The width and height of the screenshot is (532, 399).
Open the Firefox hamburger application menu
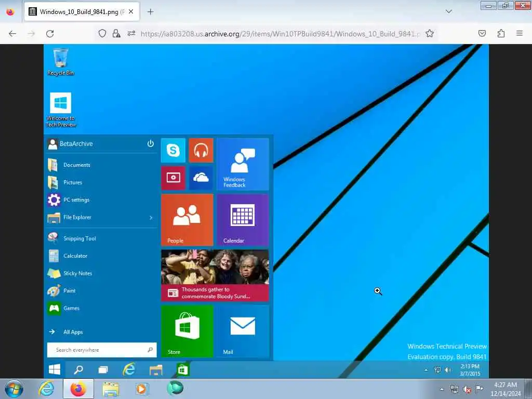[x=520, y=33]
